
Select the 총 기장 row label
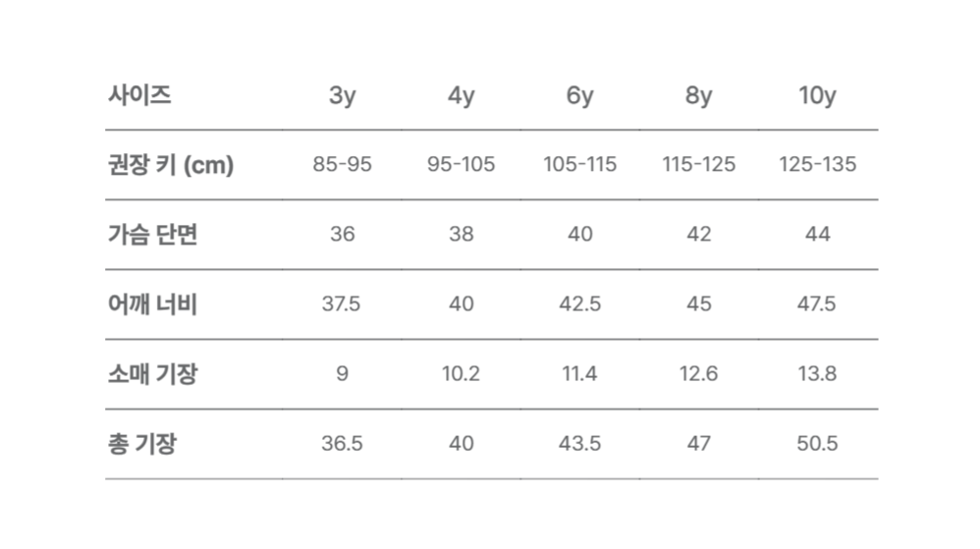tap(142, 444)
